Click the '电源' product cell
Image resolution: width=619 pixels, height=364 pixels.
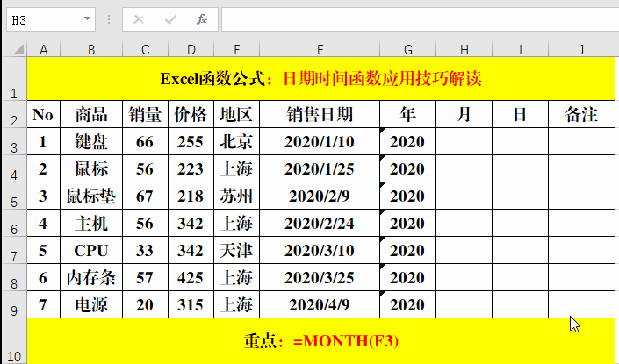pos(91,304)
